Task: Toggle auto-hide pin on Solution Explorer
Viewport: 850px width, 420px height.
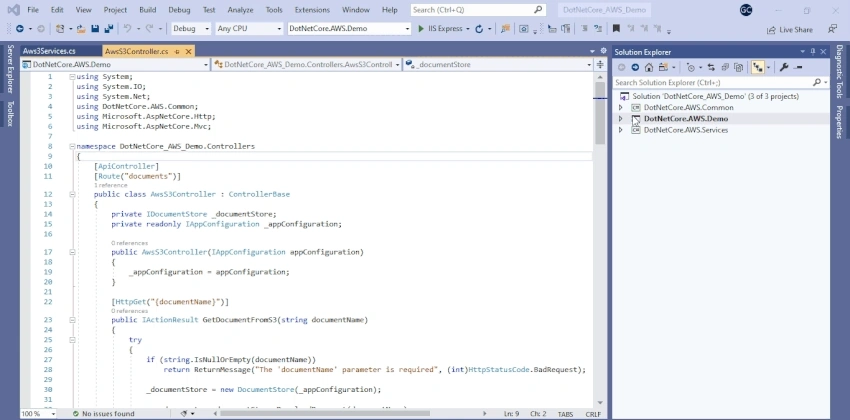Action: (813, 51)
